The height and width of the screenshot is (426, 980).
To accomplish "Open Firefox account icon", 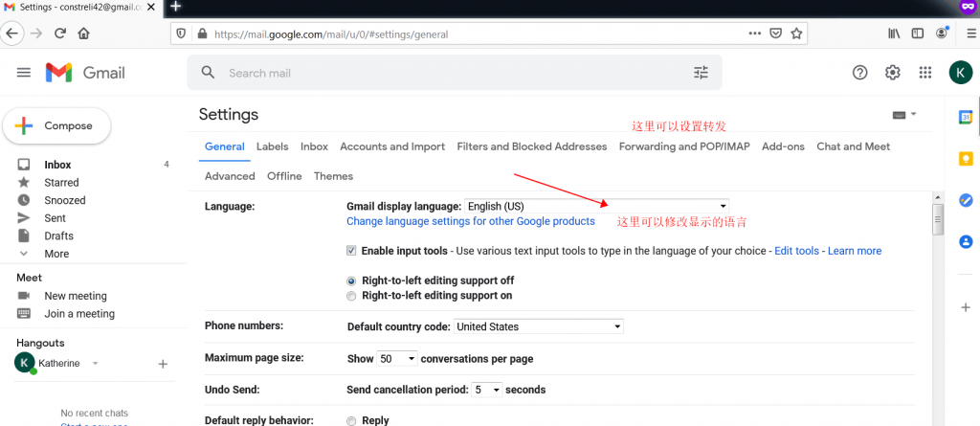I will pos(942,34).
